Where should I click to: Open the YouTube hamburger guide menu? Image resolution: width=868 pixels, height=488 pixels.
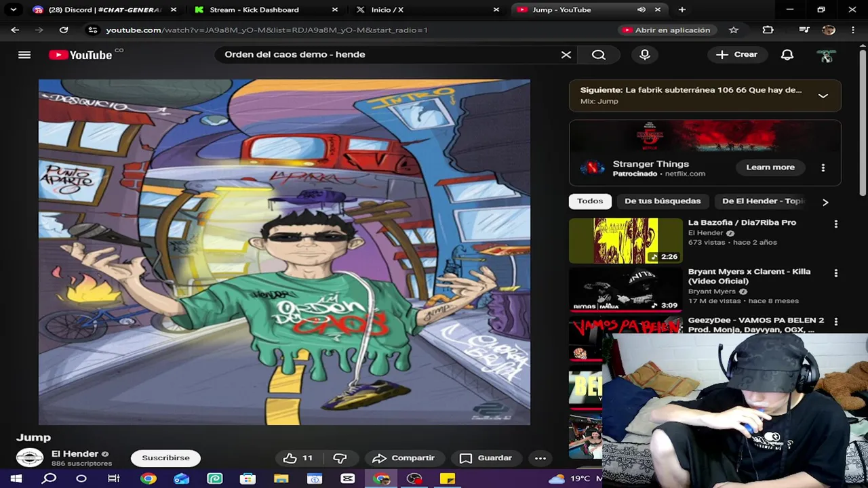pos(24,55)
